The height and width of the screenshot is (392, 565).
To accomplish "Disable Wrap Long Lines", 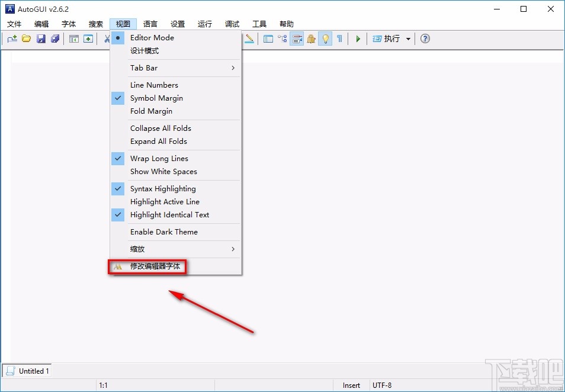I will click(x=176, y=159).
